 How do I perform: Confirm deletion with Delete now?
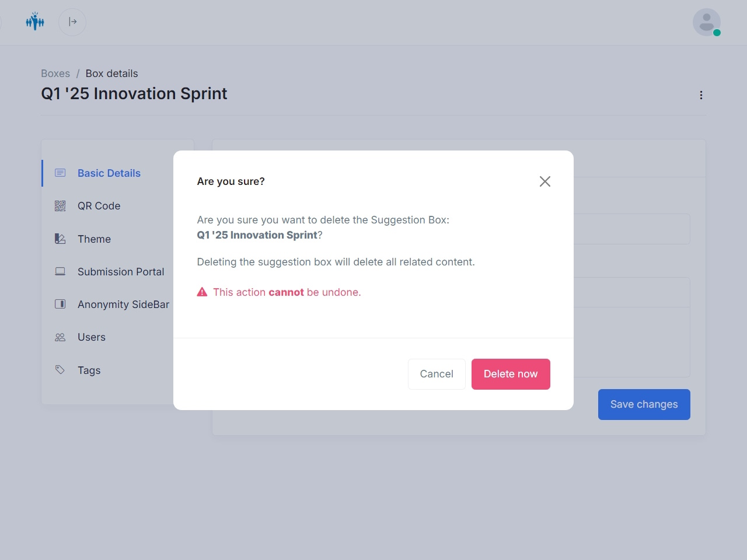click(x=511, y=374)
